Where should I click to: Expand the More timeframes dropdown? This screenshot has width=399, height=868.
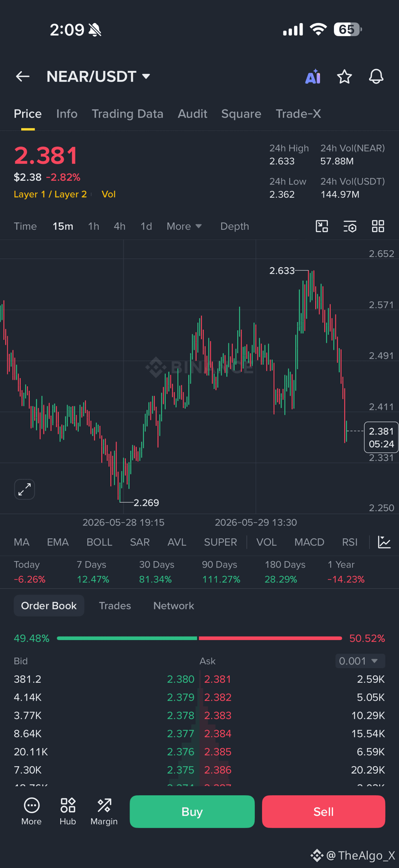(184, 226)
